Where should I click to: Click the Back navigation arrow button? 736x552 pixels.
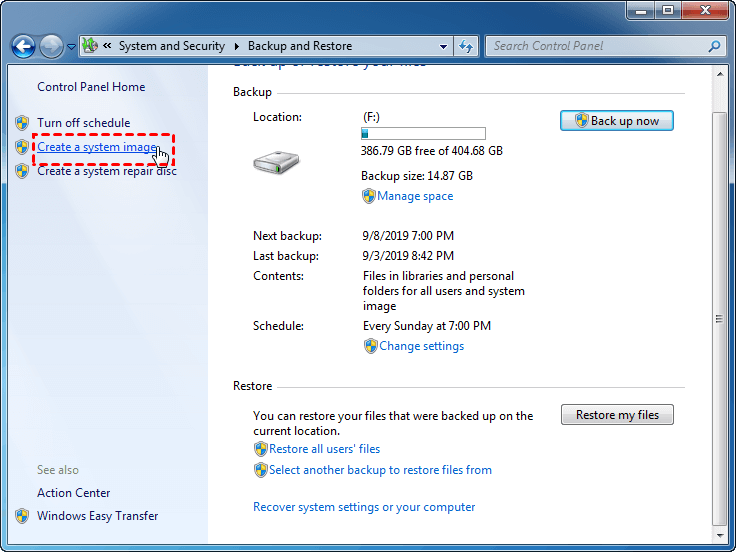(24, 46)
